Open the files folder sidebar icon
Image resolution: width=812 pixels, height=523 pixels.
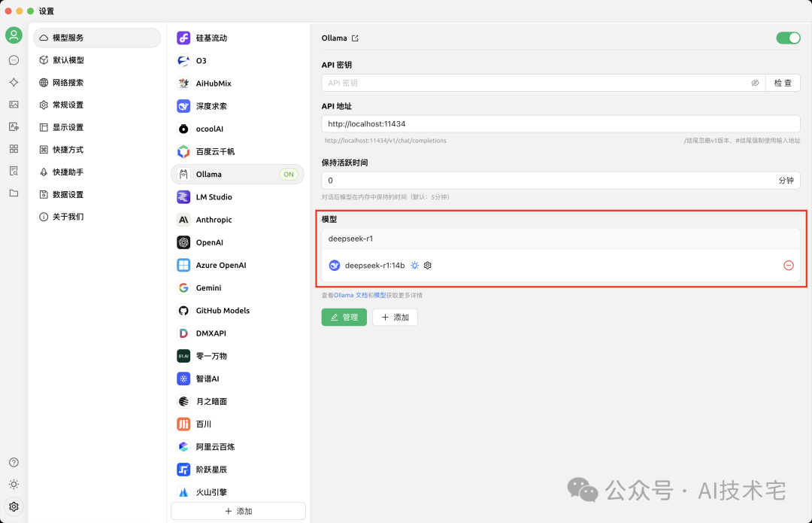pos(14,193)
